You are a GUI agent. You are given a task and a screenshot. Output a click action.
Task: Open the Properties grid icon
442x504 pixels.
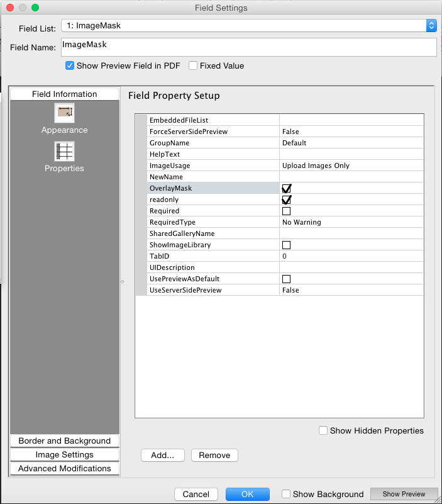tap(65, 152)
